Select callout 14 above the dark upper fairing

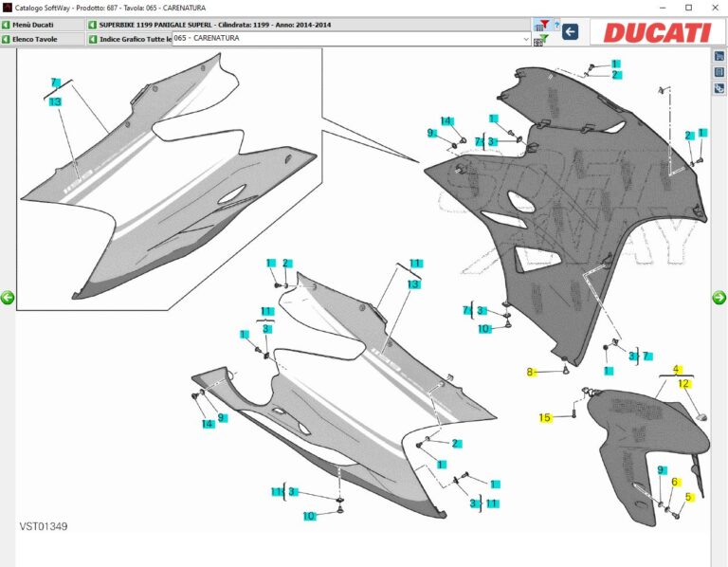(x=446, y=120)
